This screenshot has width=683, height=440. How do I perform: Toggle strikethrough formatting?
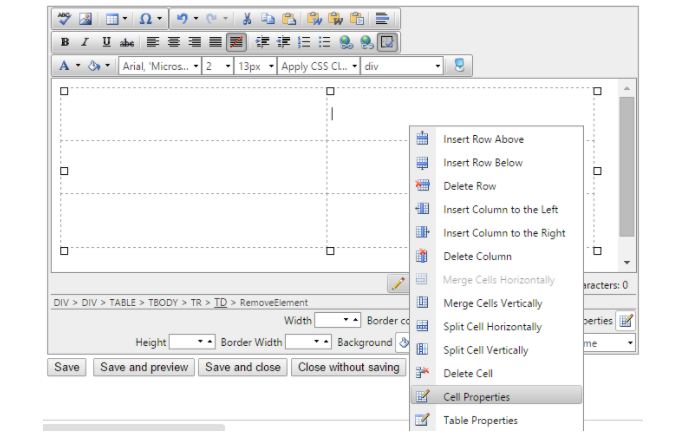pyautogui.click(x=127, y=42)
